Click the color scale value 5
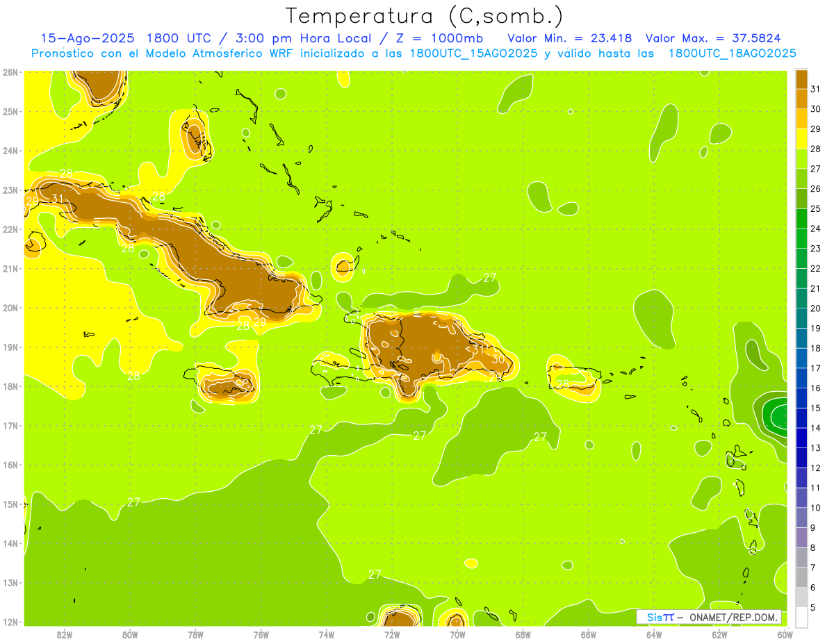 pos(813,607)
